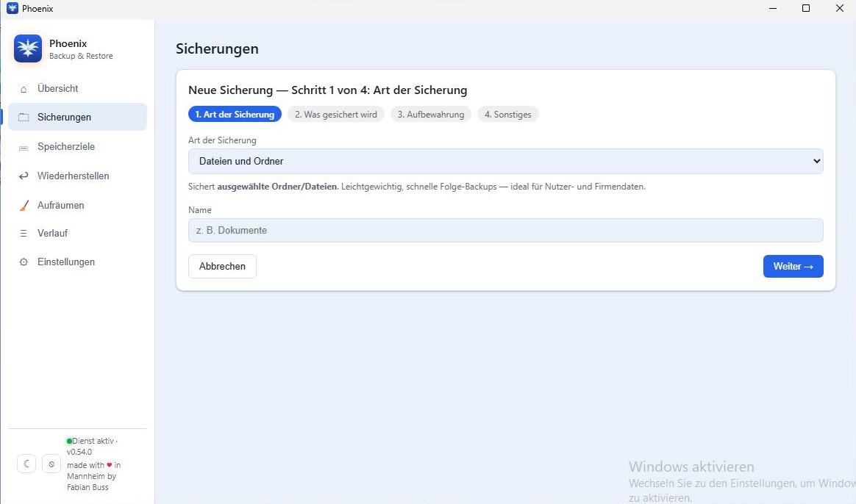The image size is (856, 504).
Task: Select step 1. Art der Sicherung
Action: [235, 115]
